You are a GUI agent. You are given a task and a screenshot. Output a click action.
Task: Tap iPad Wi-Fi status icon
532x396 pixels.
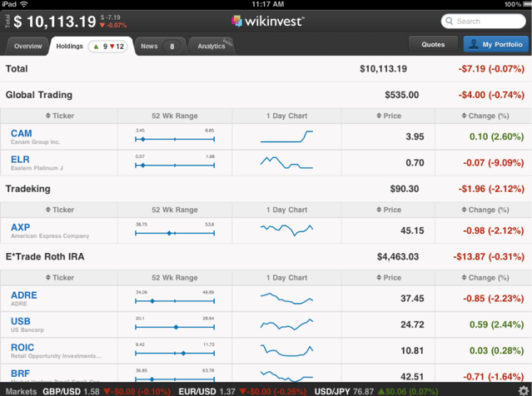coord(24,4)
